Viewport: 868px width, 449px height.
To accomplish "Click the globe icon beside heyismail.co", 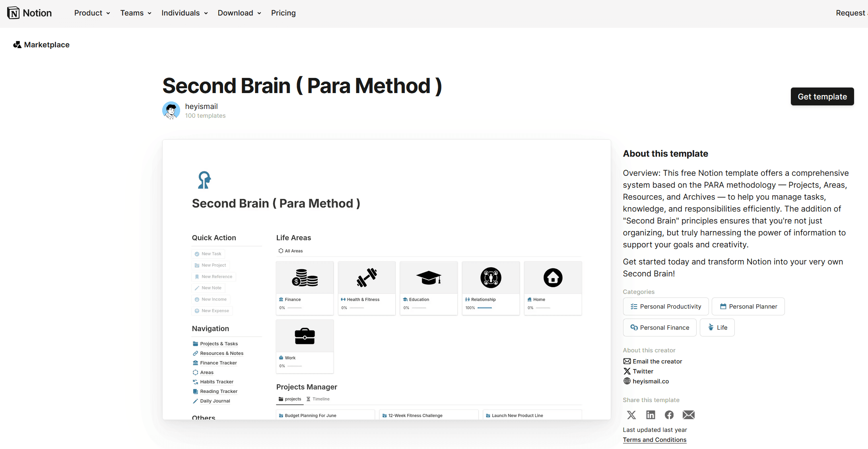I will (x=627, y=381).
